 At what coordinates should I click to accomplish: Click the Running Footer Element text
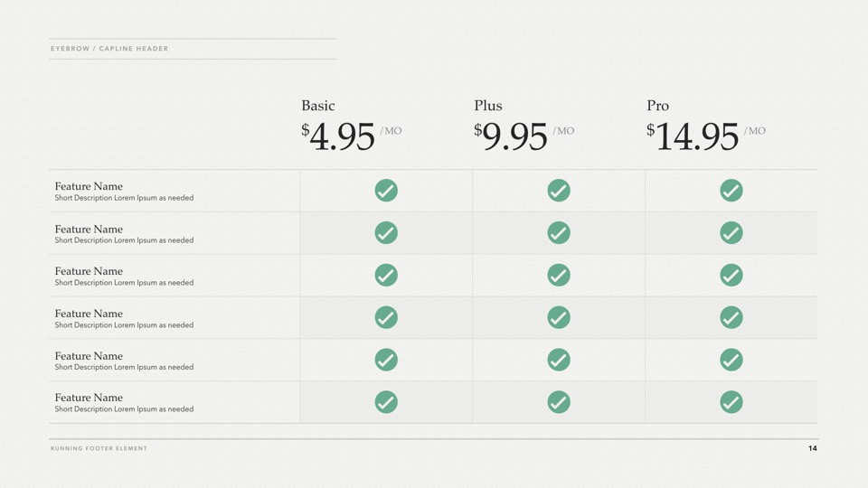pyautogui.click(x=99, y=448)
